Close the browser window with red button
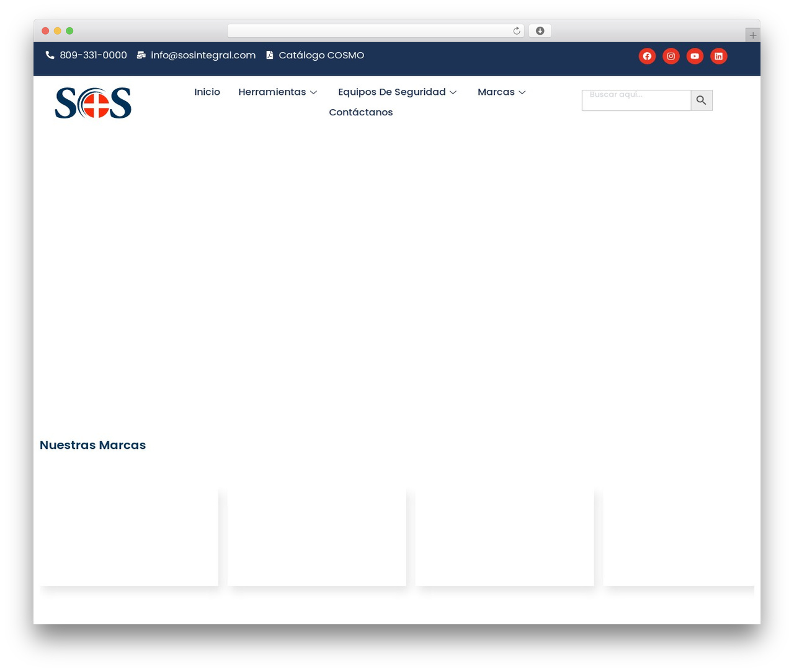This screenshot has width=794, height=672. click(x=45, y=31)
